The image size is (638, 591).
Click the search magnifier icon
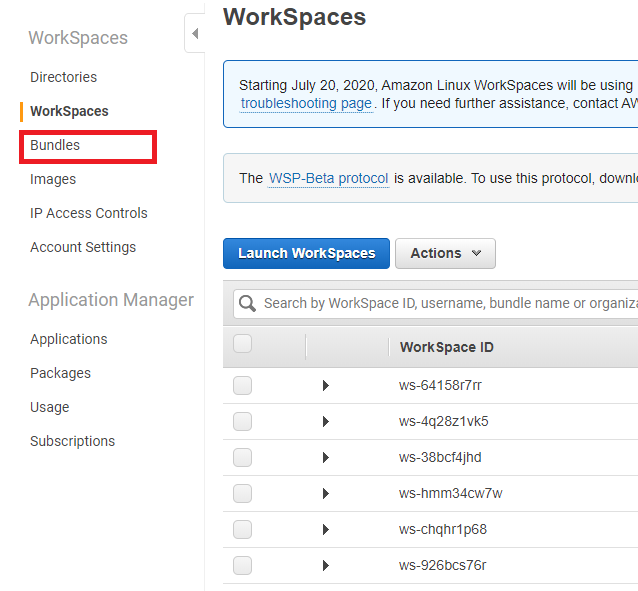click(246, 303)
